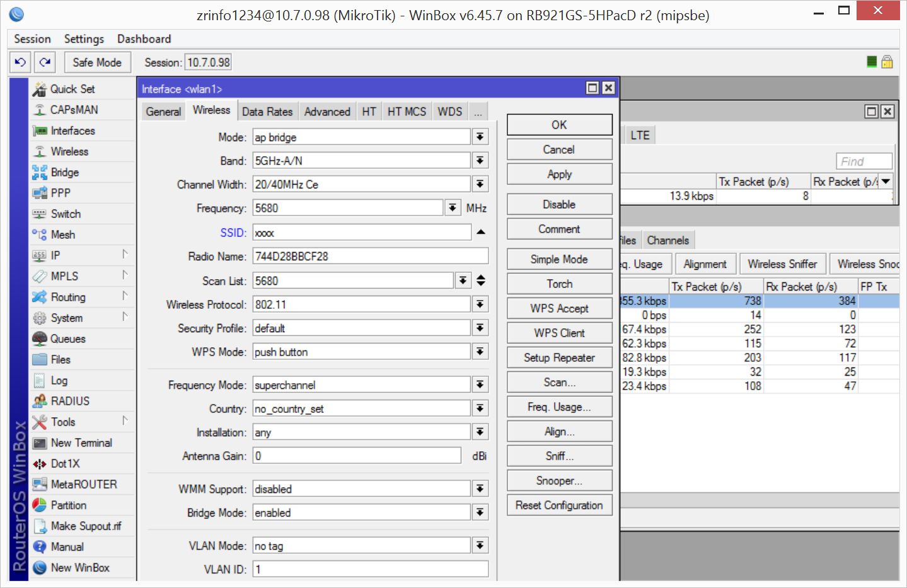907x588 pixels.
Task: Open the Dashboard menu
Action: (144, 39)
